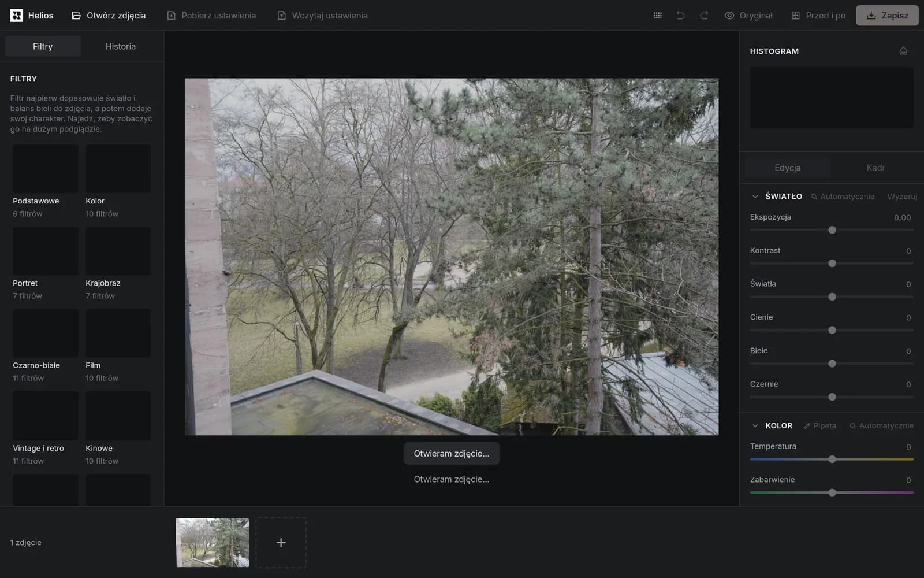This screenshot has width=924, height=578.
Task: Click the Ekspozycja slider handle
Action: coord(832,230)
